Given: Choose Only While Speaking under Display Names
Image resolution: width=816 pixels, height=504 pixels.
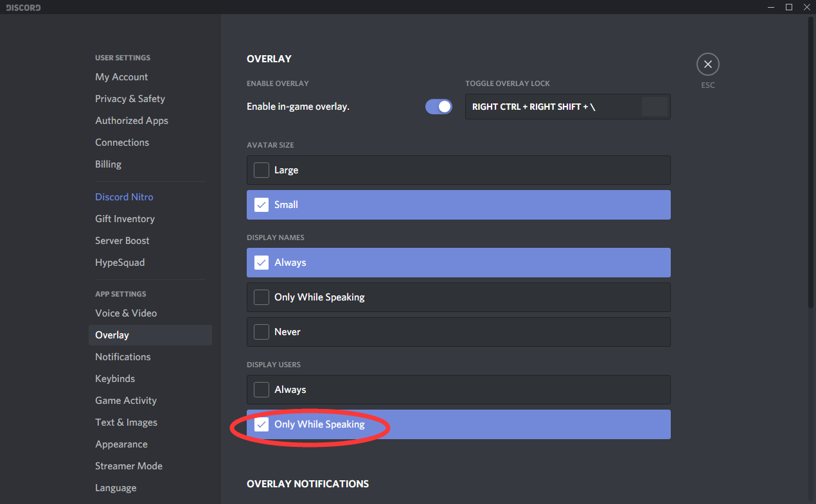Looking at the screenshot, I should pyautogui.click(x=459, y=297).
